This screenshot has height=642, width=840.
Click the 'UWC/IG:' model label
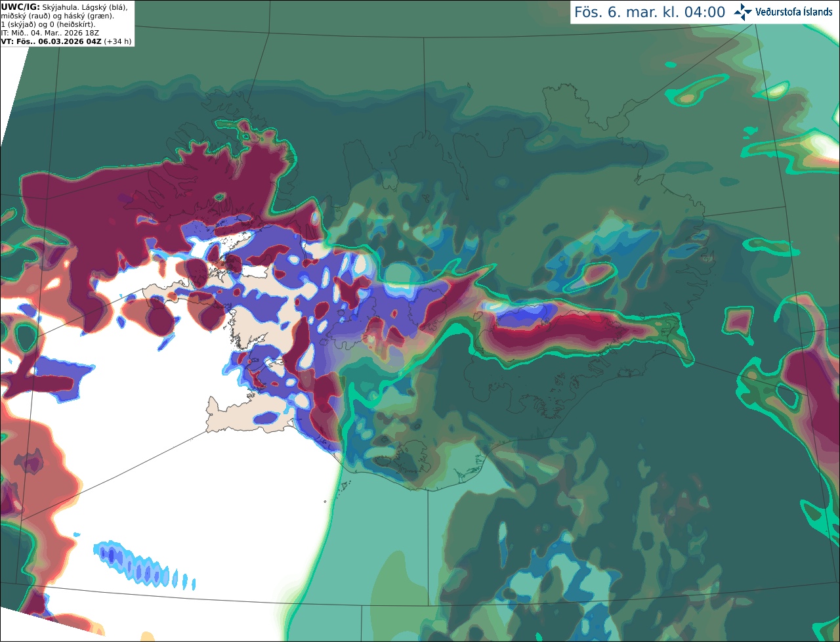pyautogui.click(x=20, y=7)
